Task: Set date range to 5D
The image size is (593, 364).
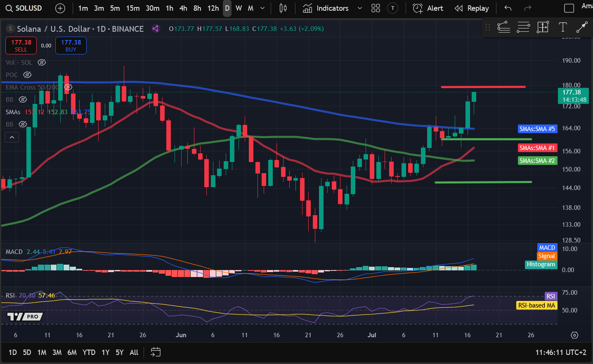Action: click(x=27, y=352)
